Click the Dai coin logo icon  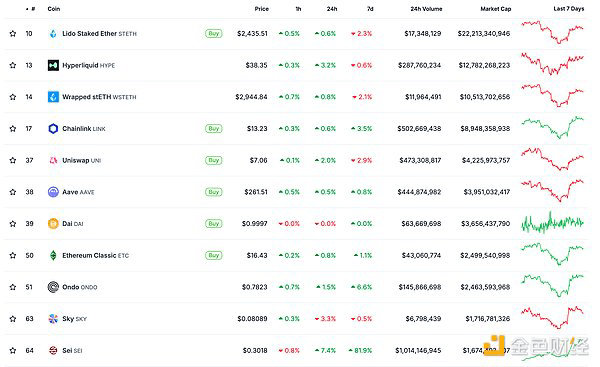point(53,223)
